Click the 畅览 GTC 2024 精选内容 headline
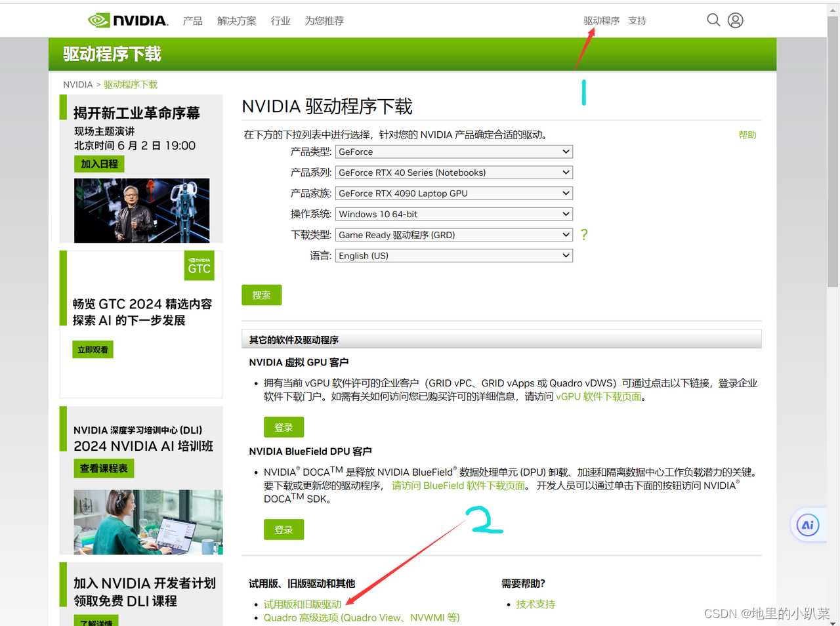The width and height of the screenshot is (840, 626). (x=142, y=304)
